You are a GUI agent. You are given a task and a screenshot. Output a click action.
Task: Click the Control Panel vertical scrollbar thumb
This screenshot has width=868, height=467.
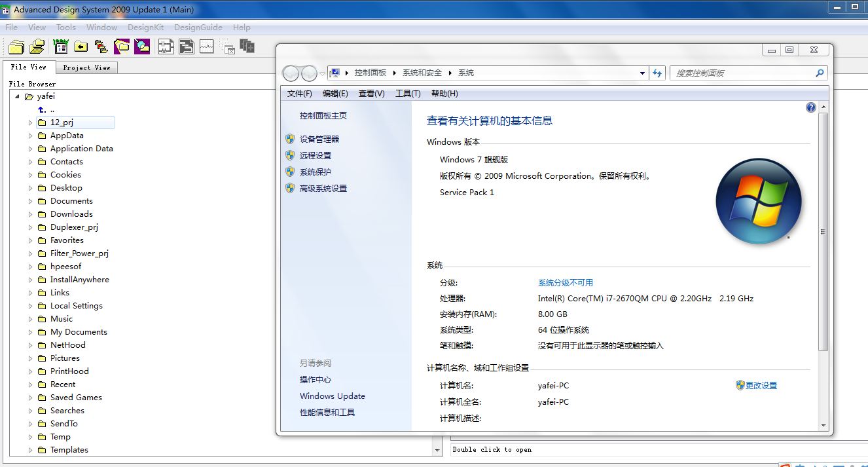tap(823, 232)
